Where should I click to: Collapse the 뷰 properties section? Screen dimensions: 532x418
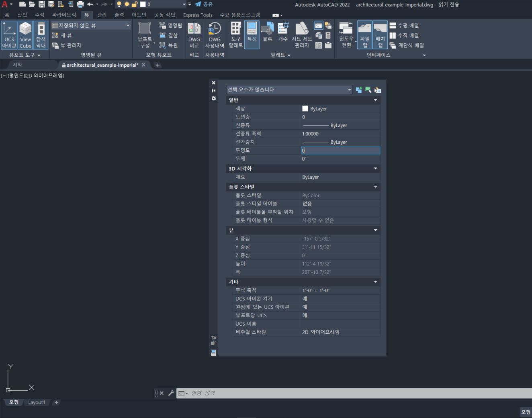click(x=376, y=230)
